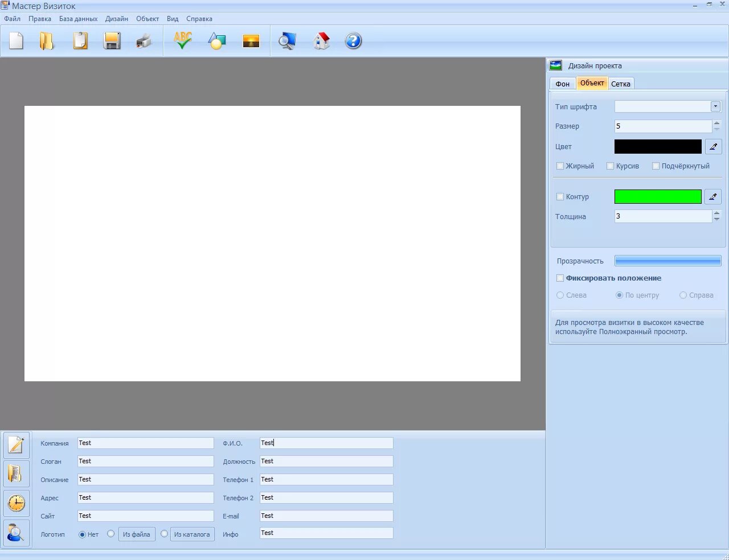Select the Слева alignment radio button
The image size is (729, 560).
tap(560, 295)
